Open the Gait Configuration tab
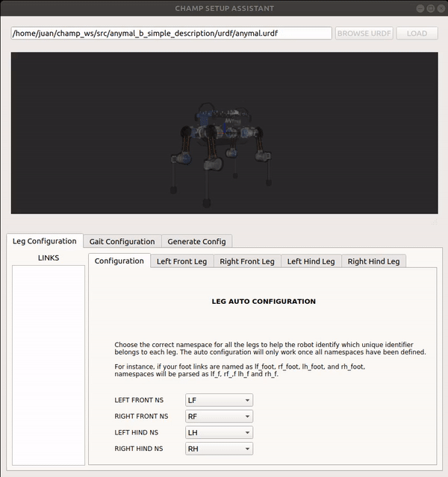The height and width of the screenshot is (477, 448). [122, 242]
